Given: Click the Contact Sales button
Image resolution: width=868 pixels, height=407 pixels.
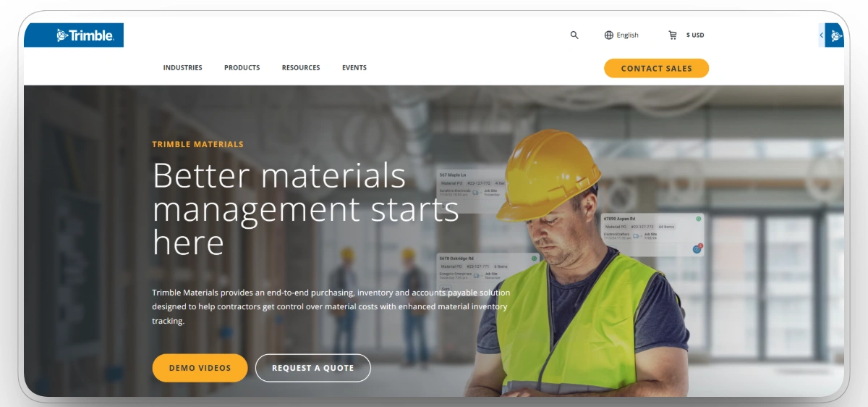Looking at the screenshot, I should (656, 68).
